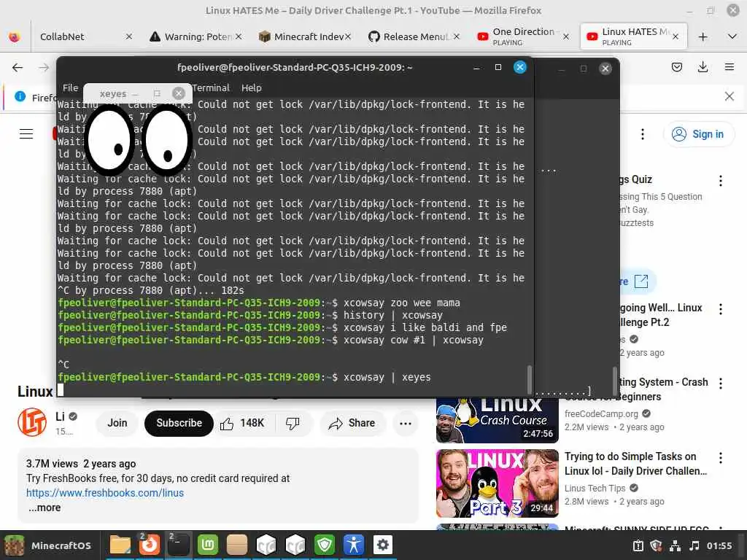Open the Help menu in terminal window
This screenshot has width=747, height=560.
pyautogui.click(x=251, y=88)
